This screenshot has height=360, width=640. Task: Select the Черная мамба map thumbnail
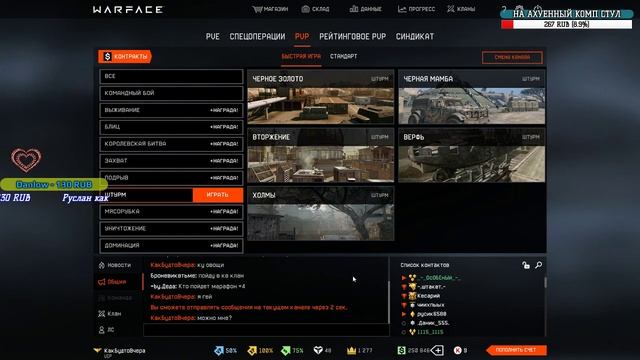[x=472, y=97]
